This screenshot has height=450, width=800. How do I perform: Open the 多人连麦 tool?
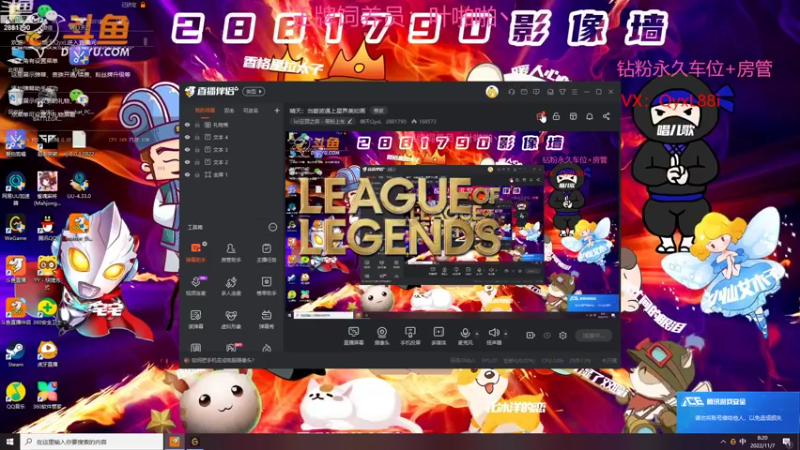231,286
